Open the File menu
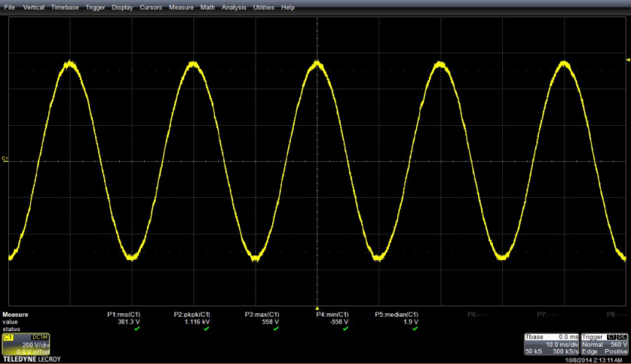Screen dimensions: 631x364 [x=10, y=7]
